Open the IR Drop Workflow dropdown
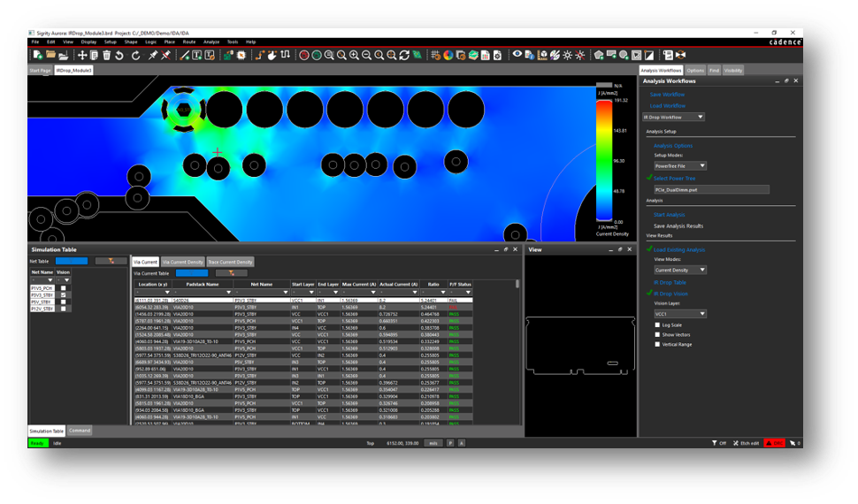The image size is (858, 504). (x=673, y=117)
